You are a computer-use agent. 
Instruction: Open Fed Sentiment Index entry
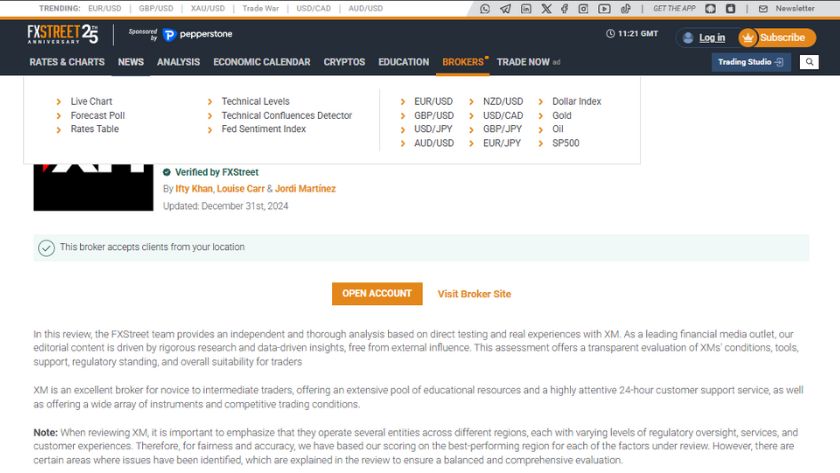[x=264, y=129]
